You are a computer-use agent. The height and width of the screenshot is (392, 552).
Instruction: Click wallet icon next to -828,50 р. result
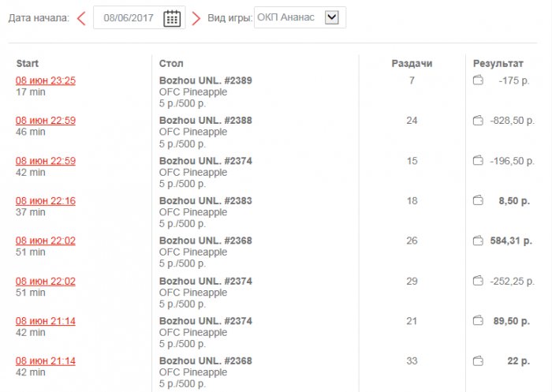[478, 121]
